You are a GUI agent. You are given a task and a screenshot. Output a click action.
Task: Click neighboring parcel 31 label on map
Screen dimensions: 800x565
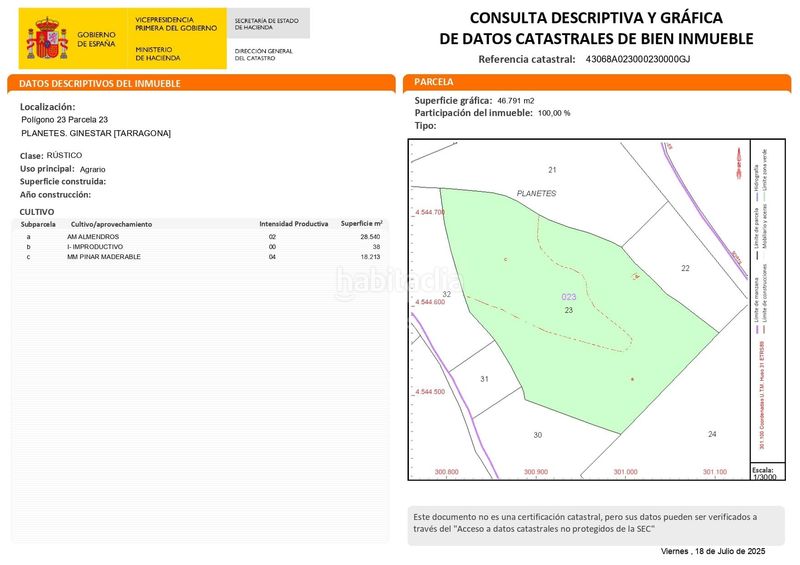tap(484, 379)
